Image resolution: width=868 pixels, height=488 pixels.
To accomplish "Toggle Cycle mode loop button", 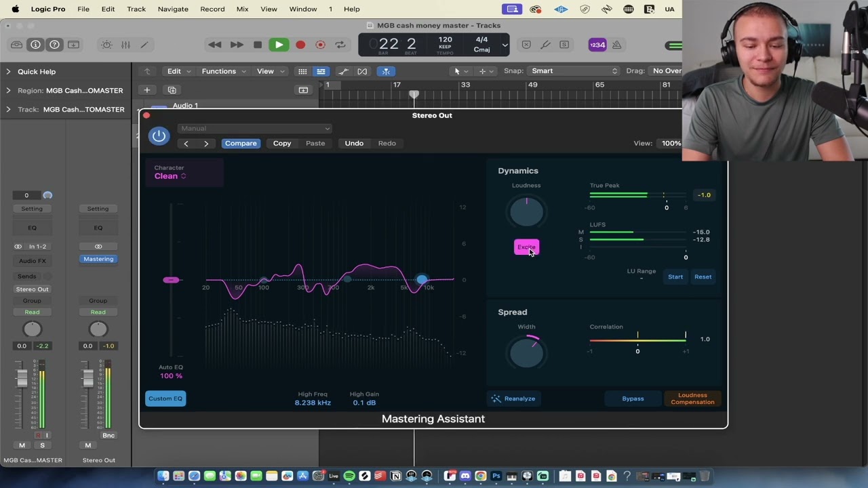I will [x=340, y=45].
